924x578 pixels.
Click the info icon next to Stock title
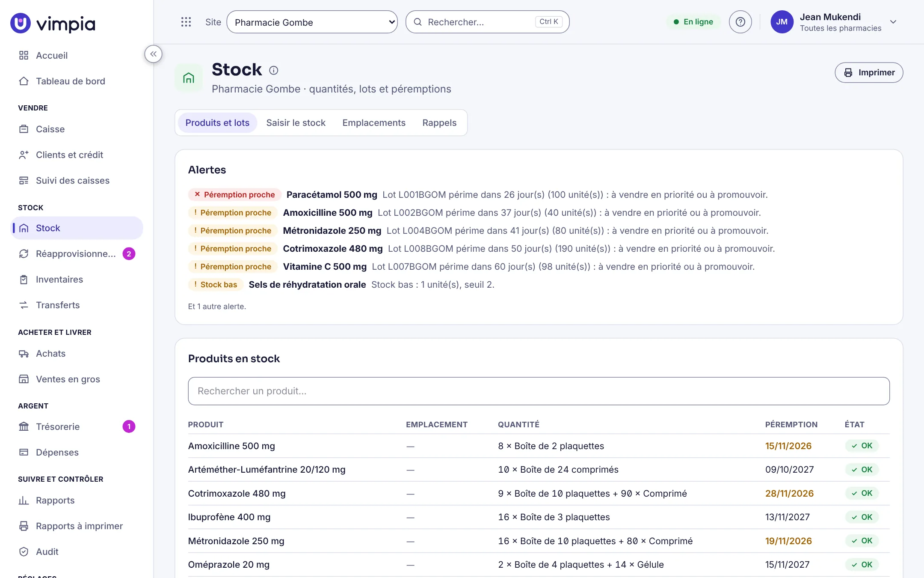coord(274,70)
